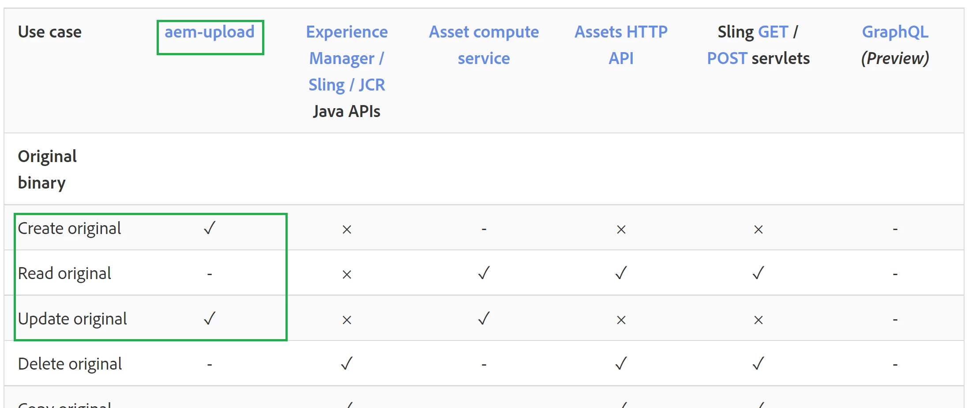Click the Asset compute dash for Delete original
The image size is (980, 408).
484,365
